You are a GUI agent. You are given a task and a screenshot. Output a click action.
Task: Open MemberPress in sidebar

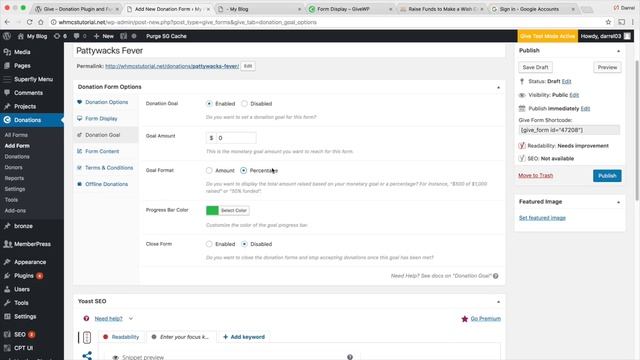32,244
